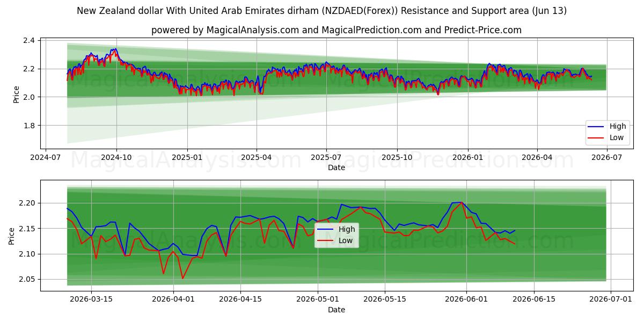644x322 pixels.
Task: Click the 2026-04-01 tick on bottom axis
Action: tap(174, 299)
